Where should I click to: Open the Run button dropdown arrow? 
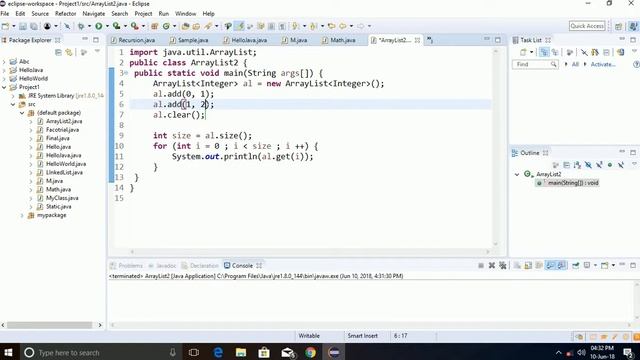tap(107, 26)
